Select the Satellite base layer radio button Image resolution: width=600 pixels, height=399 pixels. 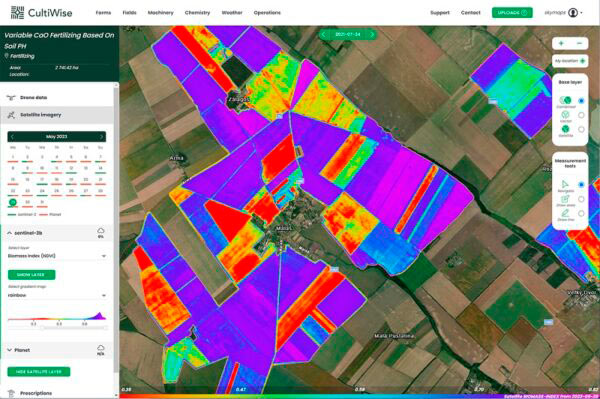click(581, 130)
